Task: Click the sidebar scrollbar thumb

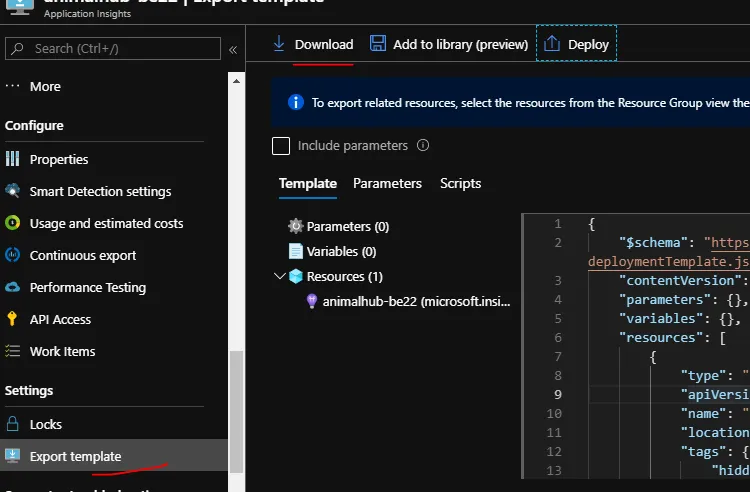Action: pos(236,411)
